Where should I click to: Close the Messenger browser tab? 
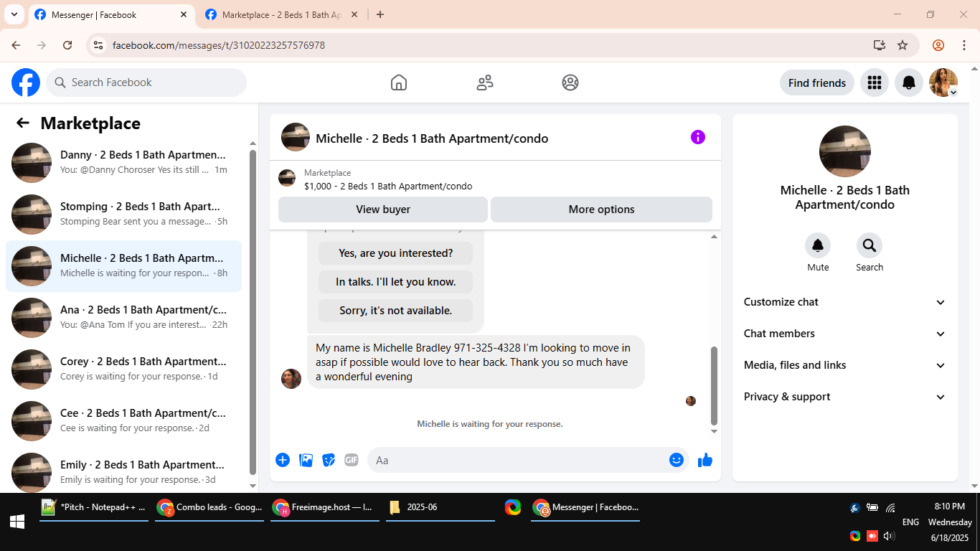pyautogui.click(x=184, y=14)
